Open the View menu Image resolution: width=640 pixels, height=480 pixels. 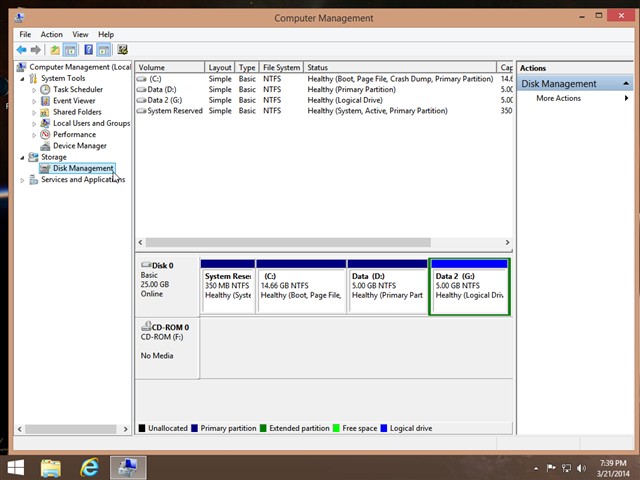tap(80, 34)
